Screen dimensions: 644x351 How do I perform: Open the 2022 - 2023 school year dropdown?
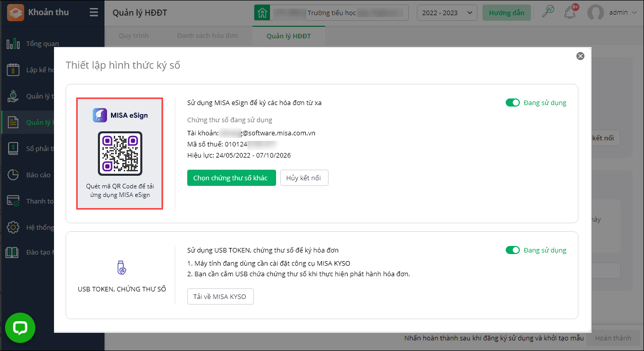pyautogui.click(x=447, y=13)
